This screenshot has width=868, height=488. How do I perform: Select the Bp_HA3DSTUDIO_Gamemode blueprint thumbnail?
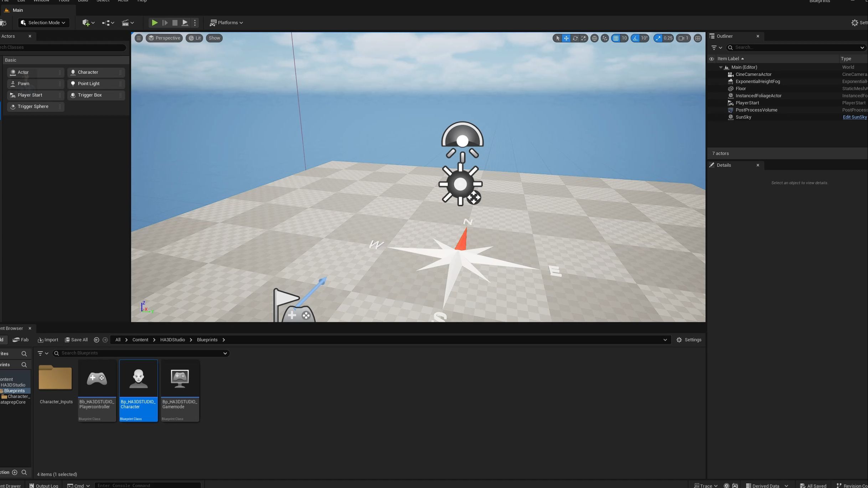click(x=180, y=379)
